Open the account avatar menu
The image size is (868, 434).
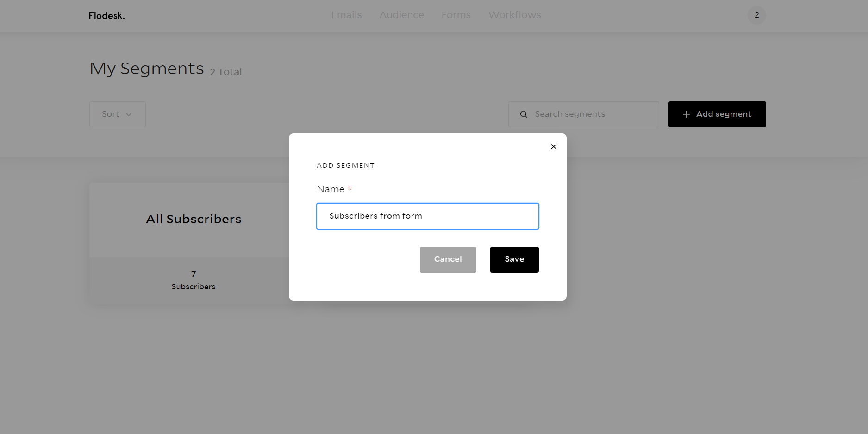click(x=756, y=15)
